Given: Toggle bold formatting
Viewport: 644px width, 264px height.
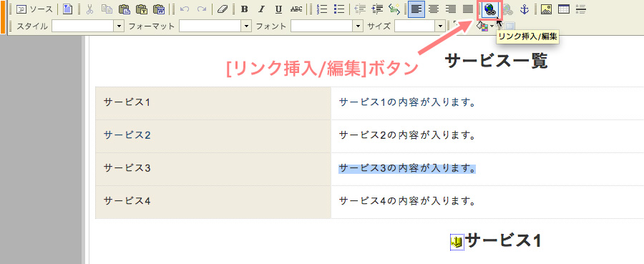Looking at the screenshot, I should click(x=245, y=9).
